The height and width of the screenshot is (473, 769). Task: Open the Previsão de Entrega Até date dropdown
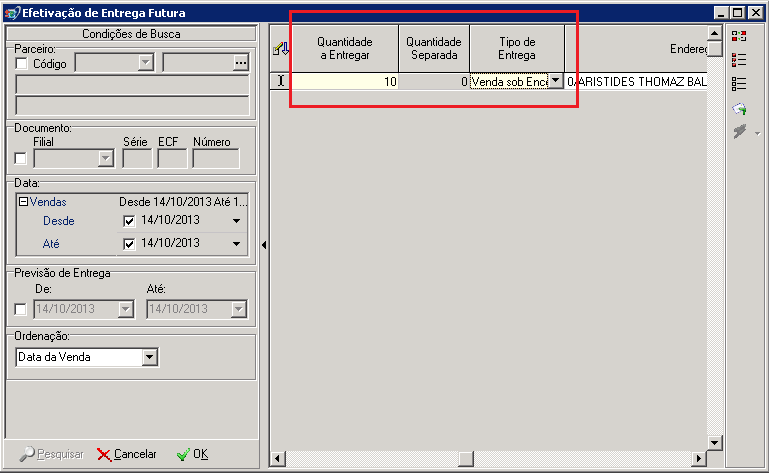tap(238, 309)
